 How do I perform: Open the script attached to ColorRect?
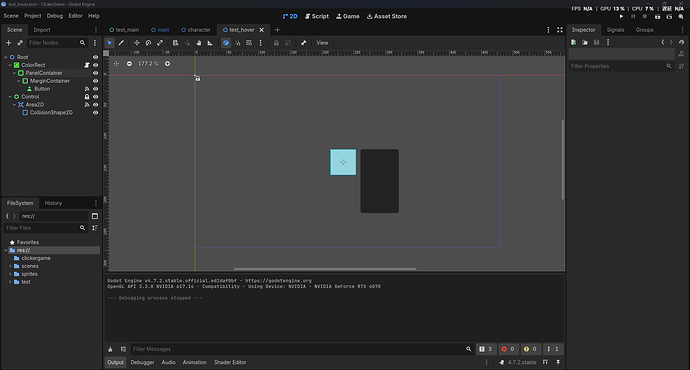pyautogui.click(x=87, y=65)
